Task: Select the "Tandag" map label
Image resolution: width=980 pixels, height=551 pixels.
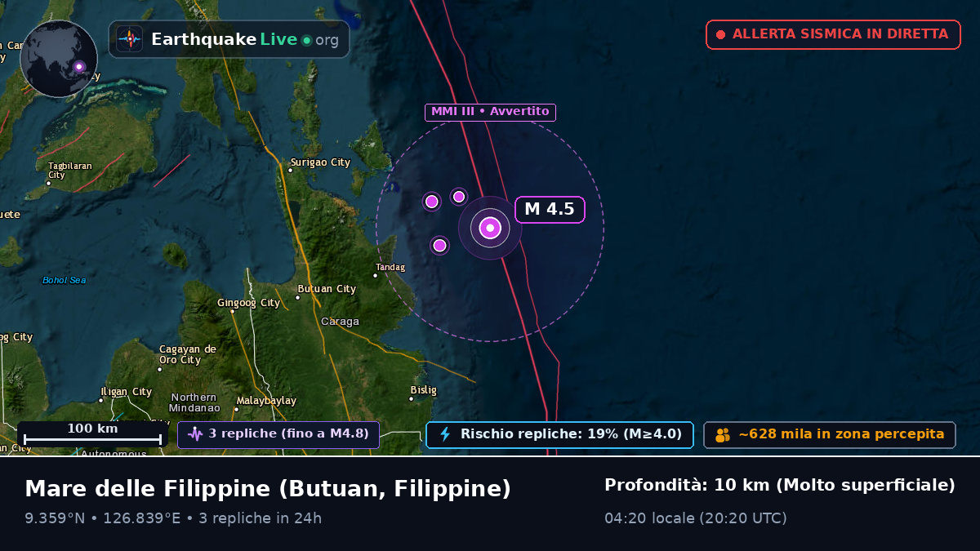Action: [390, 268]
